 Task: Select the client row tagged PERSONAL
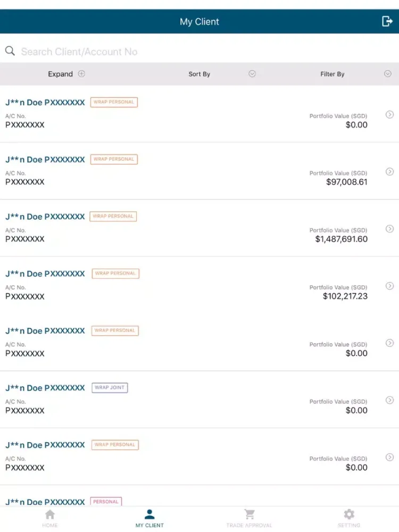click(x=199, y=502)
